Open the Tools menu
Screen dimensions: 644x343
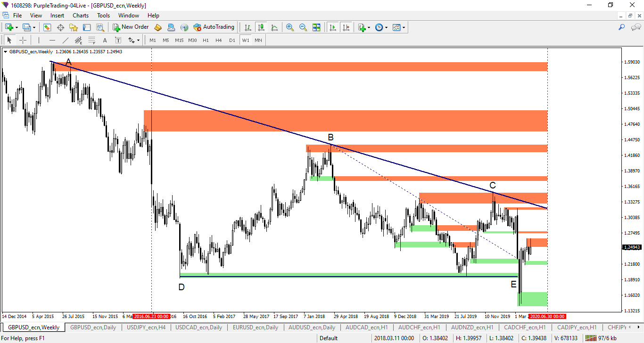(103, 16)
